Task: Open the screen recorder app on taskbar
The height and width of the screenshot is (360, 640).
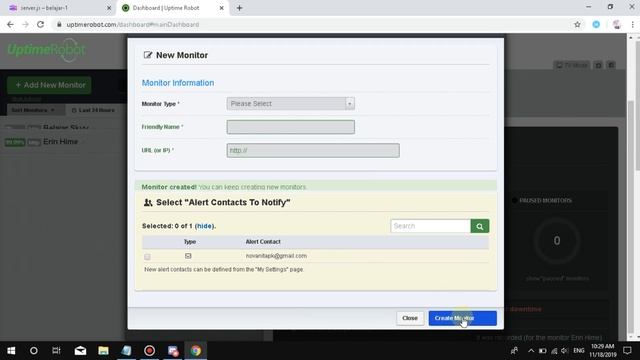Action: (x=149, y=351)
